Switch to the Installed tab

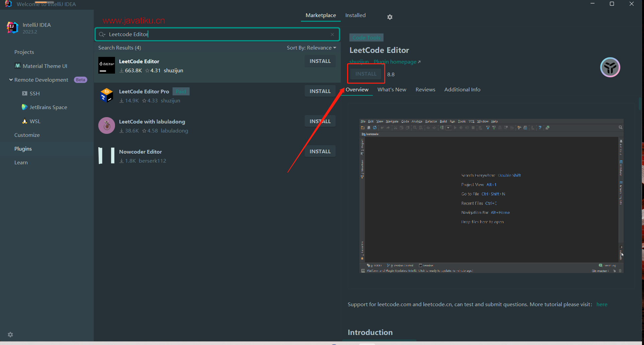click(355, 15)
